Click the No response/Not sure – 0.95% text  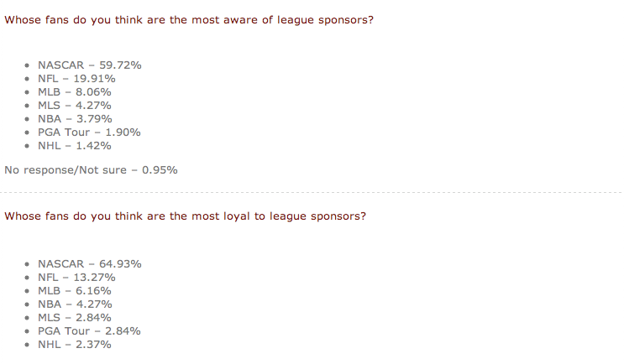[91, 170]
